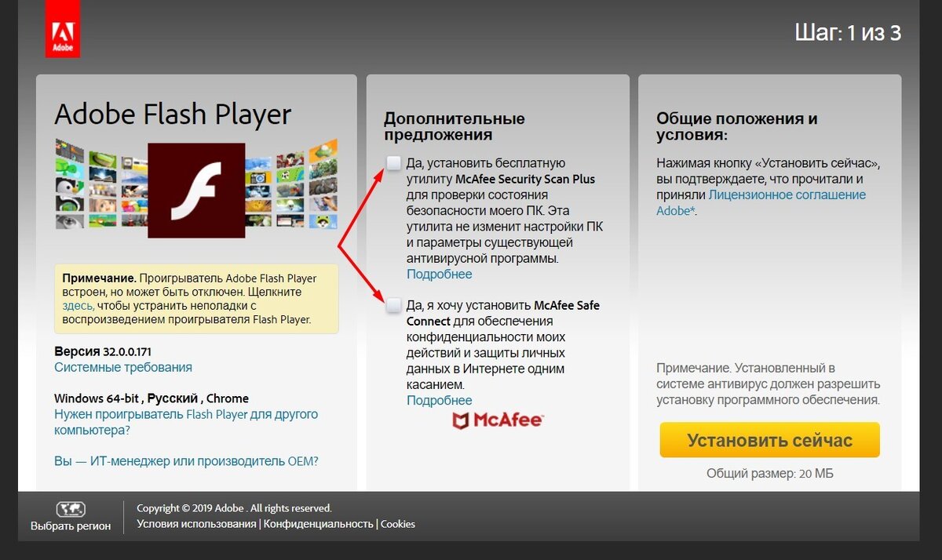
Task: Tick the McAfee Safe Connect checkbox
Action: pos(393,305)
